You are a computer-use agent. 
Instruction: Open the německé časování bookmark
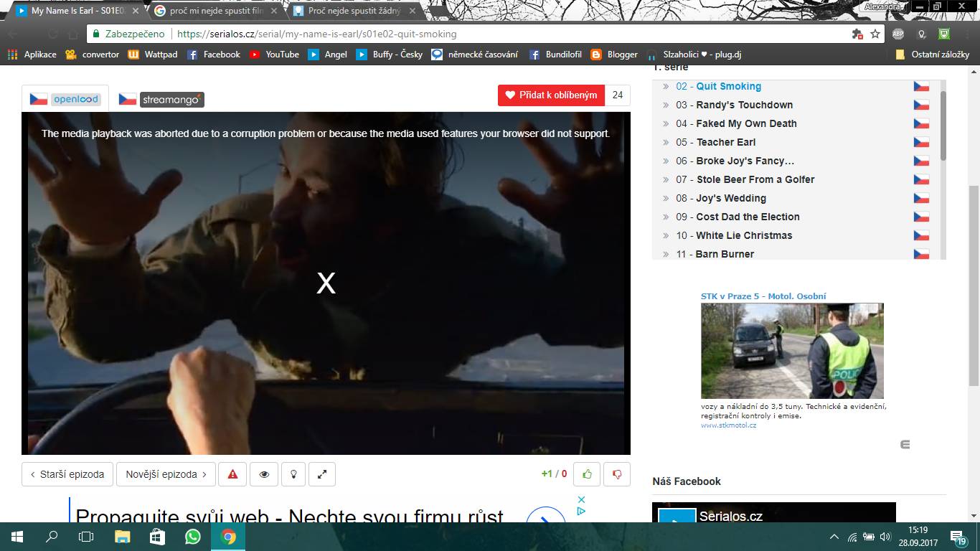tap(476, 54)
